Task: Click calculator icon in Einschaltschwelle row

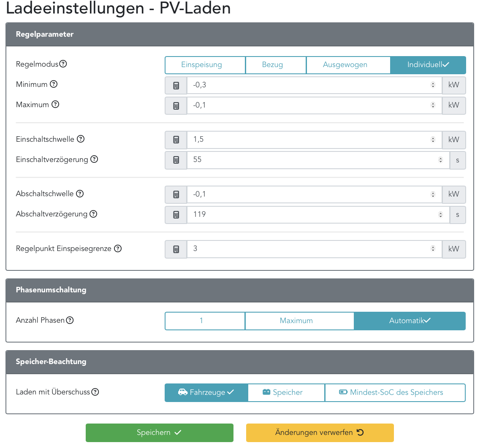Action: (176, 140)
